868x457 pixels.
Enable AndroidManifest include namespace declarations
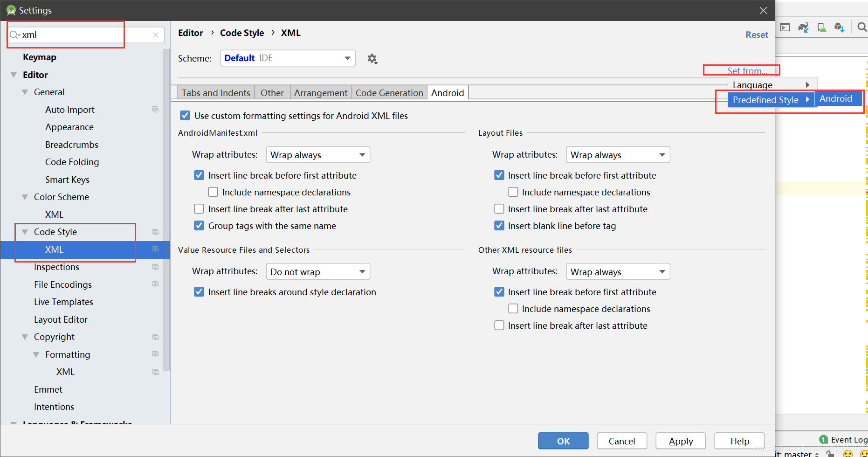(213, 192)
